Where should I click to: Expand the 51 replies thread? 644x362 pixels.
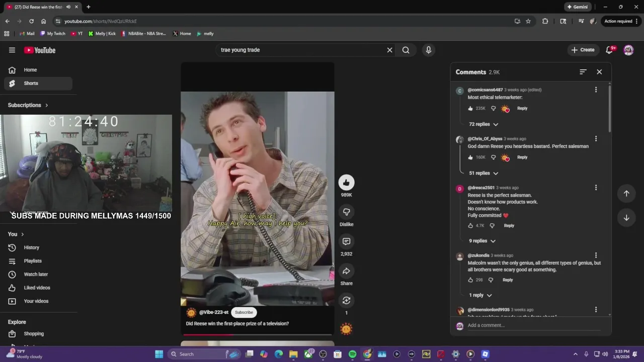[484, 173]
